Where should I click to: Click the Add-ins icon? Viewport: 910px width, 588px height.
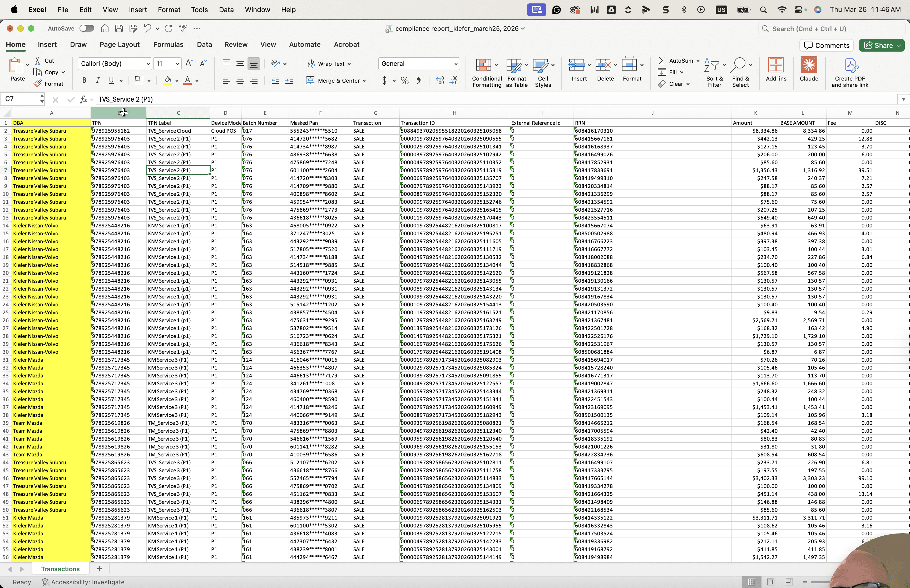(776, 65)
